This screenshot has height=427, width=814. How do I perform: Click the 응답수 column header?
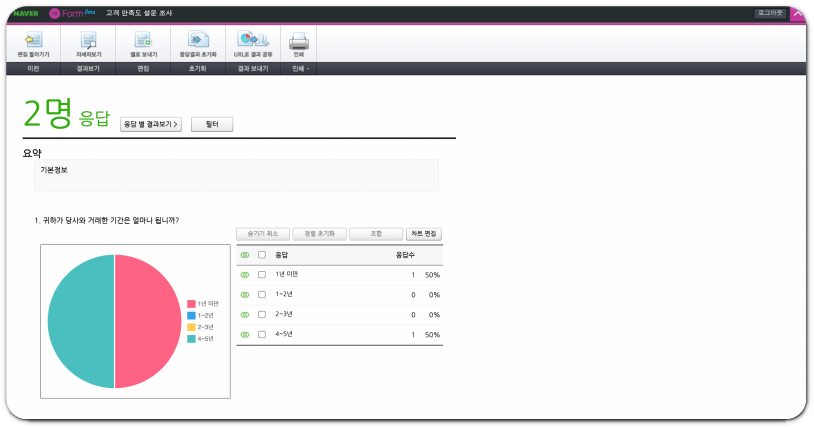405,255
